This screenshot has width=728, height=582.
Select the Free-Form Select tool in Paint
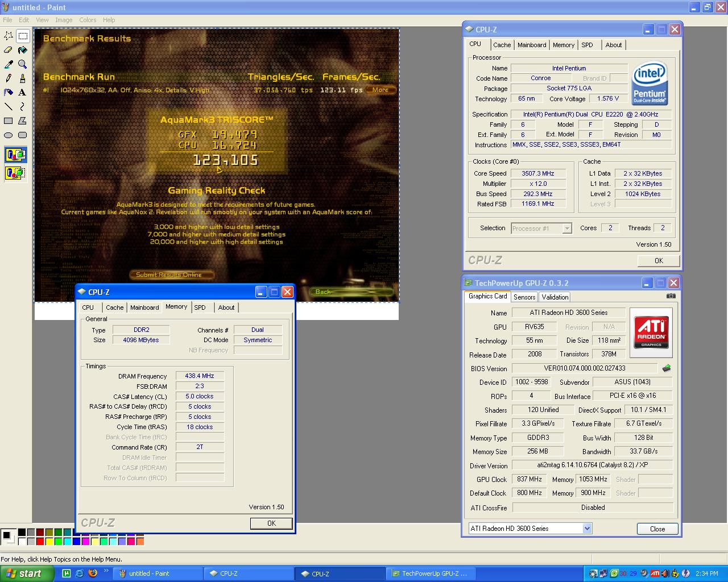tap(9, 36)
